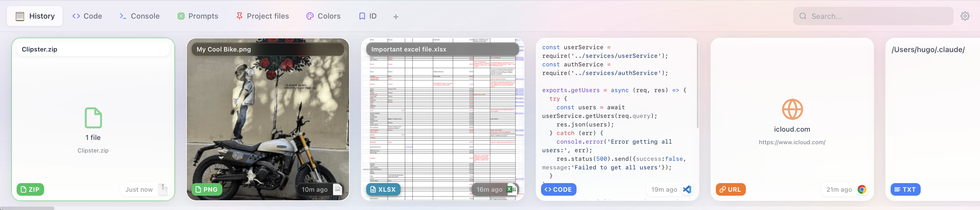
Task: Select the getUsers code snippet clip
Action: click(617, 119)
